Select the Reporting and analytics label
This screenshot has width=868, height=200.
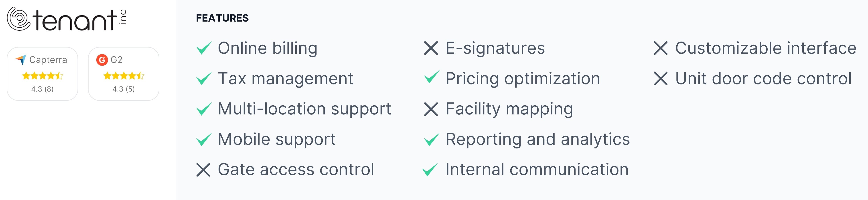pyautogui.click(x=538, y=139)
